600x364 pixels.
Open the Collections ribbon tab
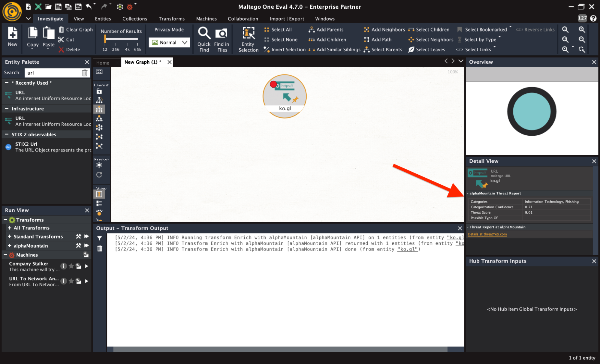click(135, 19)
